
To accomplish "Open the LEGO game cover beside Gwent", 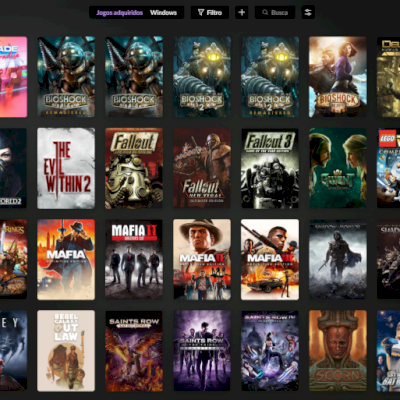I will tap(389, 168).
